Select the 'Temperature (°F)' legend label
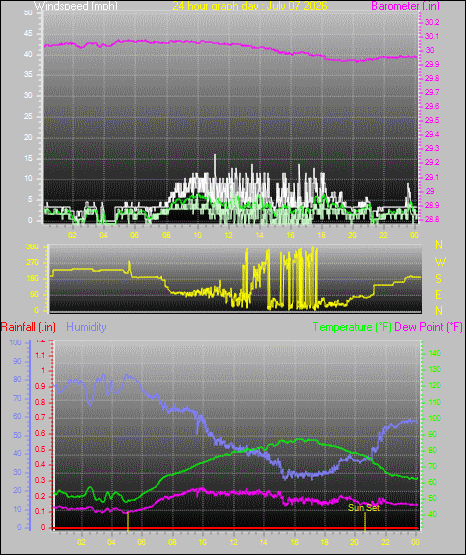Image resolution: width=466 pixels, height=555 pixels. coord(352,327)
